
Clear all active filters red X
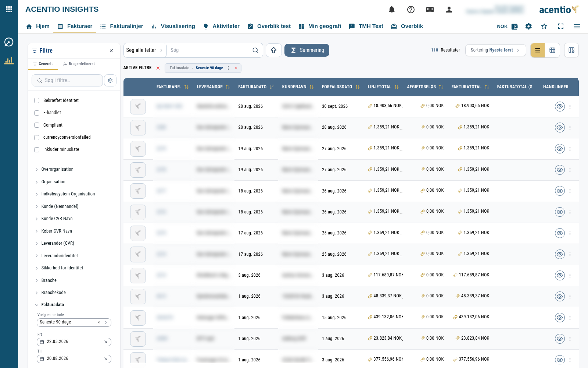point(158,68)
